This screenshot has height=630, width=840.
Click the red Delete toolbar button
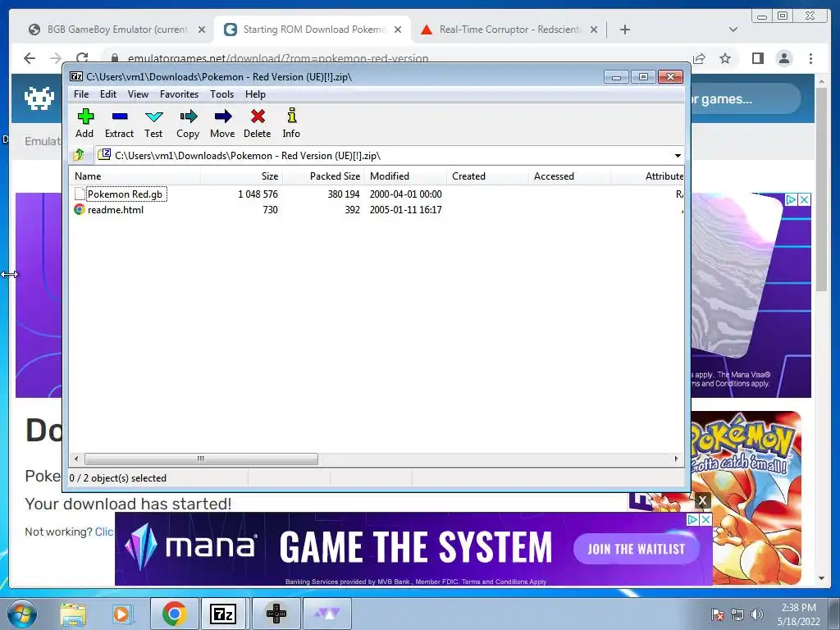257,123
